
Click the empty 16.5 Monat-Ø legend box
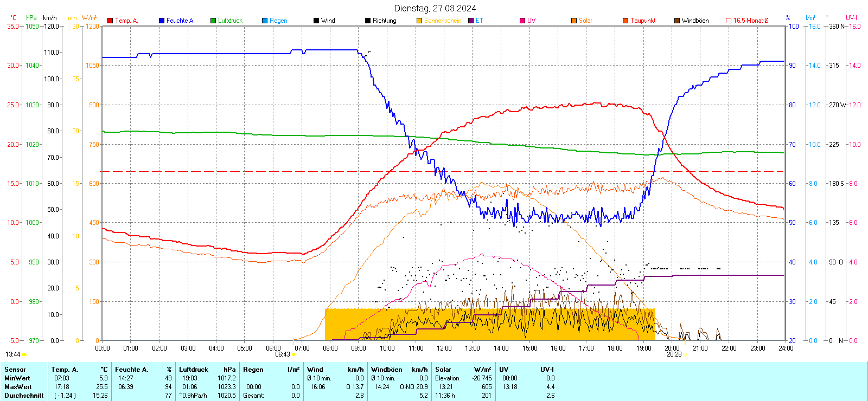click(x=729, y=21)
